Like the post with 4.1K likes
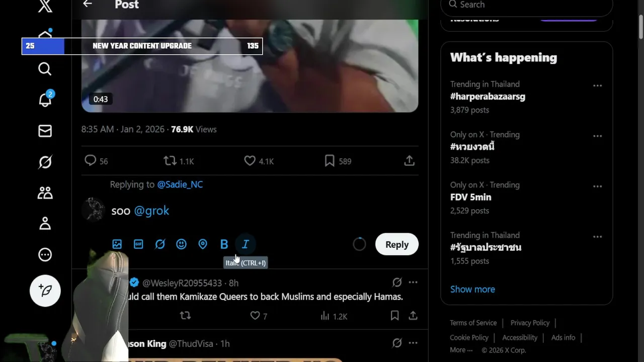 point(250,161)
